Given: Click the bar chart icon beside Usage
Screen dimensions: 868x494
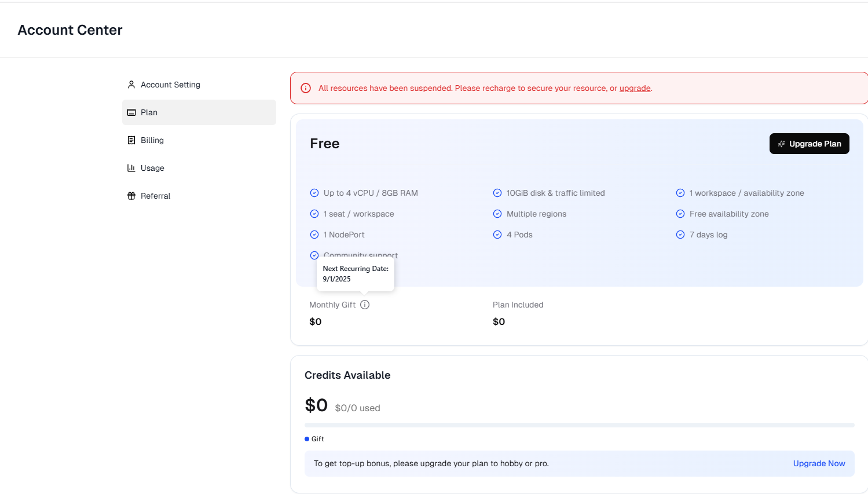Looking at the screenshot, I should pyautogui.click(x=131, y=168).
